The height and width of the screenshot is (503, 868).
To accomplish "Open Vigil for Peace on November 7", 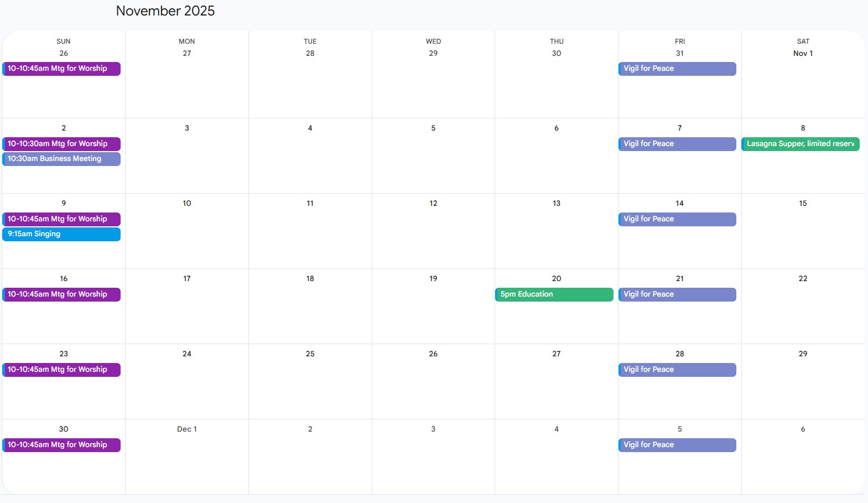I will coord(677,144).
